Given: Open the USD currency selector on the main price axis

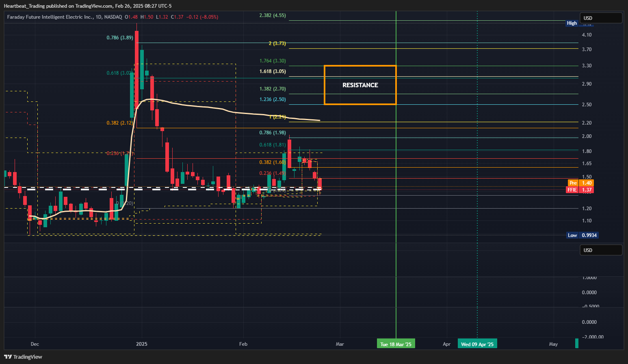Looking at the screenshot, I should click(601, 18).
